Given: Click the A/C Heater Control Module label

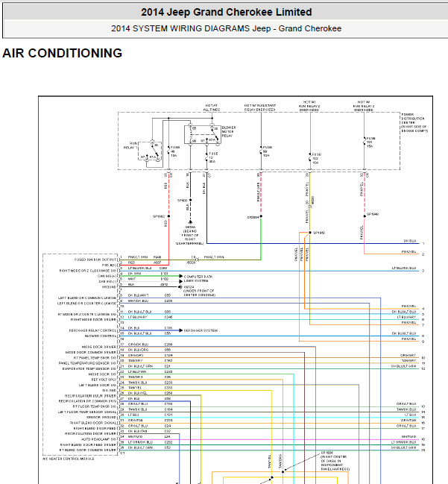Looking at the screenshot, I should click(69, 458).
